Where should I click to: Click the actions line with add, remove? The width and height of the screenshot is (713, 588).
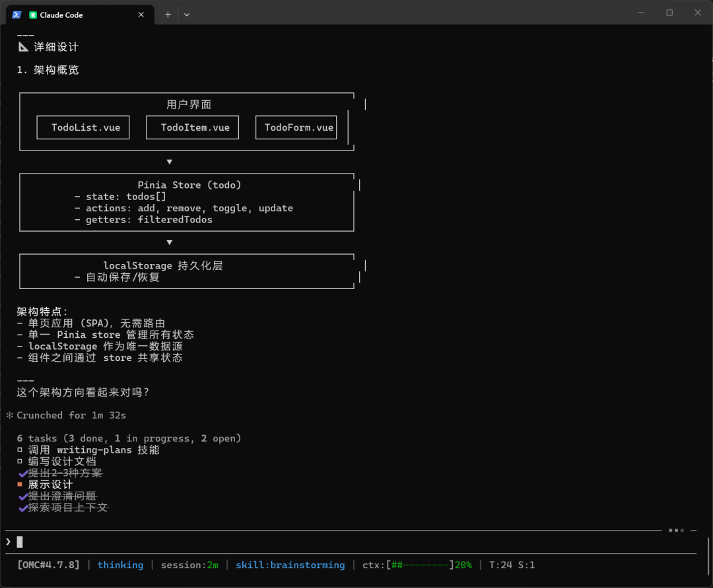[184, 208]
